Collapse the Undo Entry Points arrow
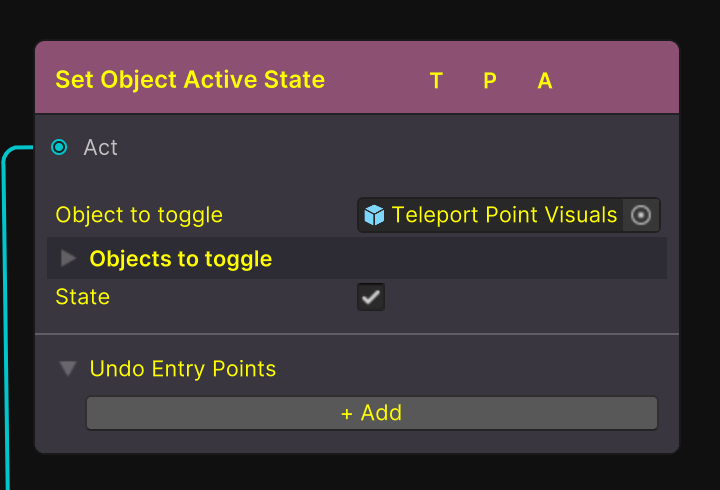Image resolution: width=720 pixels, height=490 pixels. point(68,369)
